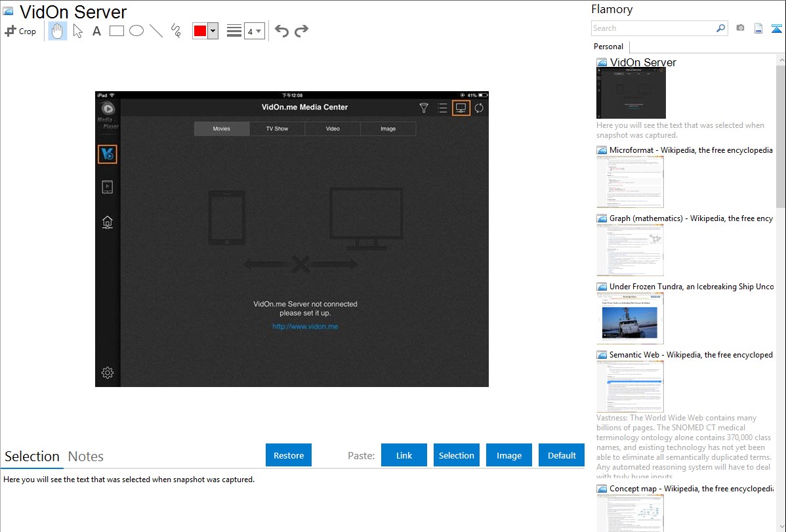Screen dimensions: 786x532
Task: Open the Graph (mathematics) Wikipedia snapshot thumbnail
Action: tap(630, 250)
